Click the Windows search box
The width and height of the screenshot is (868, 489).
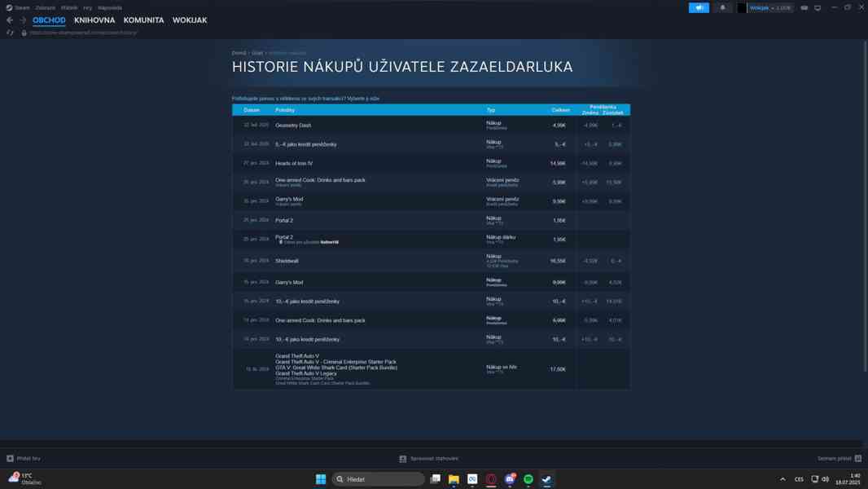(378, 479)
